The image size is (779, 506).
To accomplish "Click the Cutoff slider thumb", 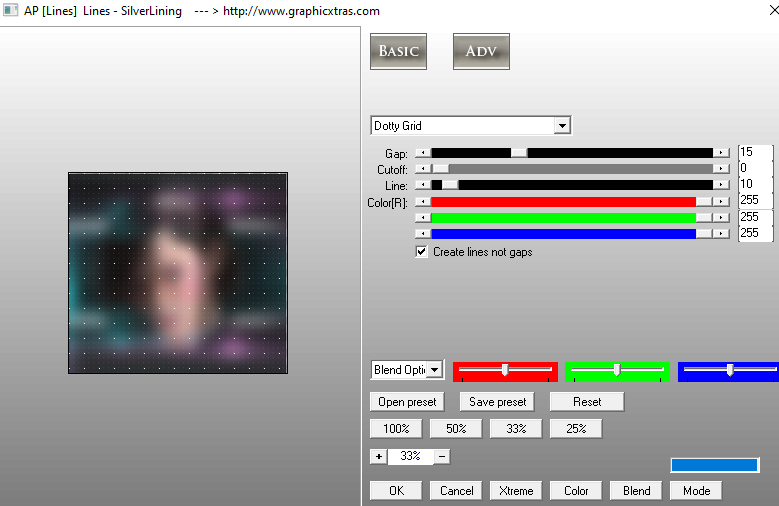I will [x=440, y=169].
